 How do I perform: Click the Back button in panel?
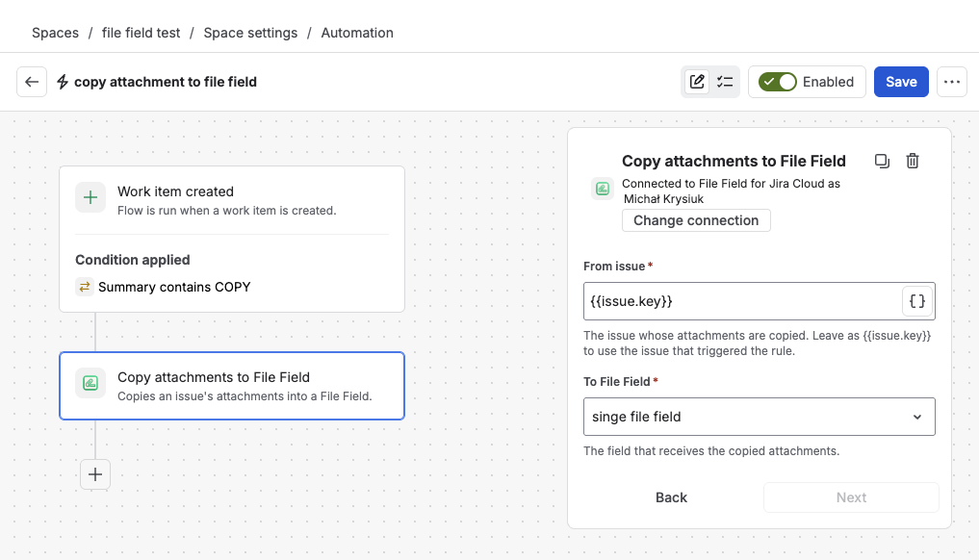pyautogui.click(x=671, y=497)
